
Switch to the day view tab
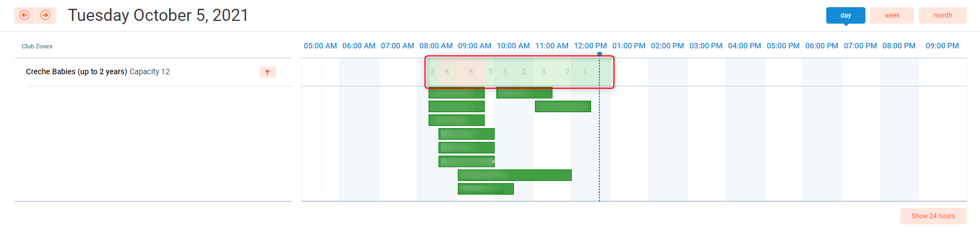coord(845,15)
